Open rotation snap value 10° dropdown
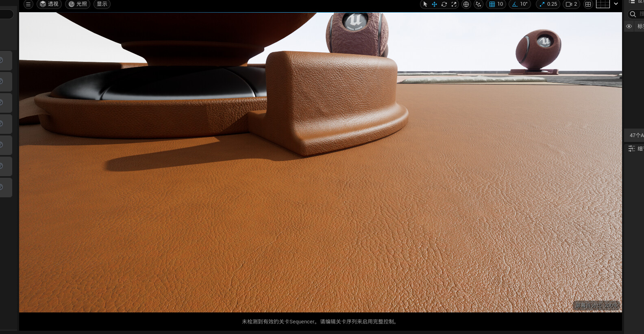644x334 pixels. coord(524,4)
